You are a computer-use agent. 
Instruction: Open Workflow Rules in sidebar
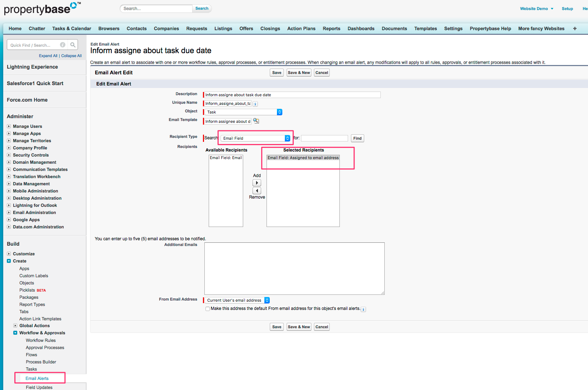tap(41, 340)
